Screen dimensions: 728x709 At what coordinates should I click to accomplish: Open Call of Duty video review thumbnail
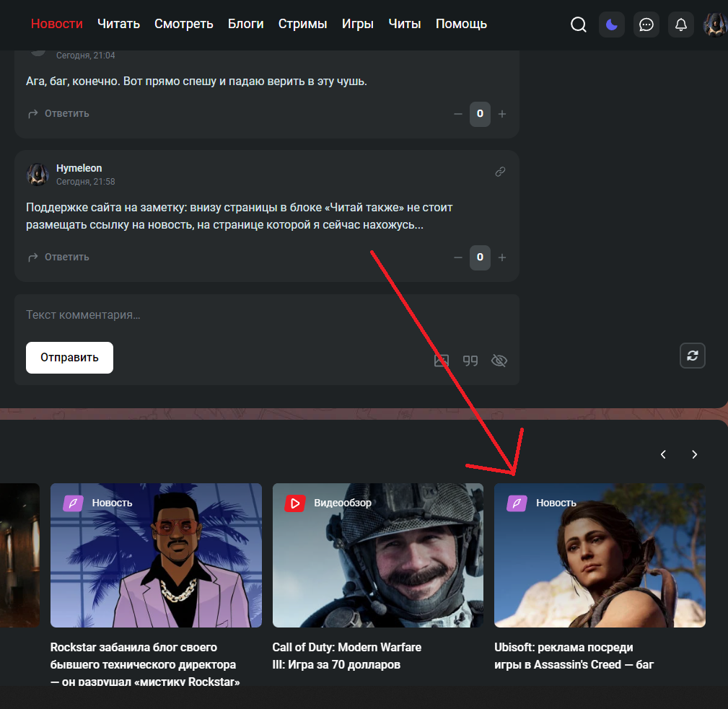click(x=378, y=555)
